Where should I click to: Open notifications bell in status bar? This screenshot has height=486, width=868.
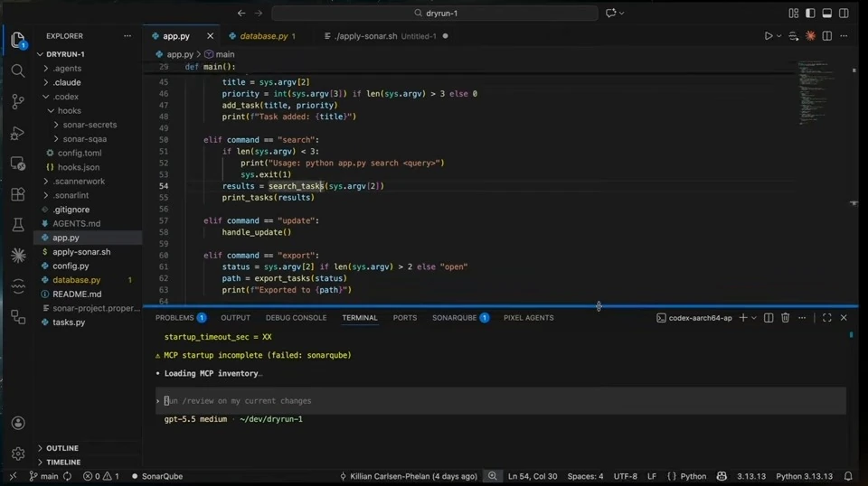tap(848, 476)
